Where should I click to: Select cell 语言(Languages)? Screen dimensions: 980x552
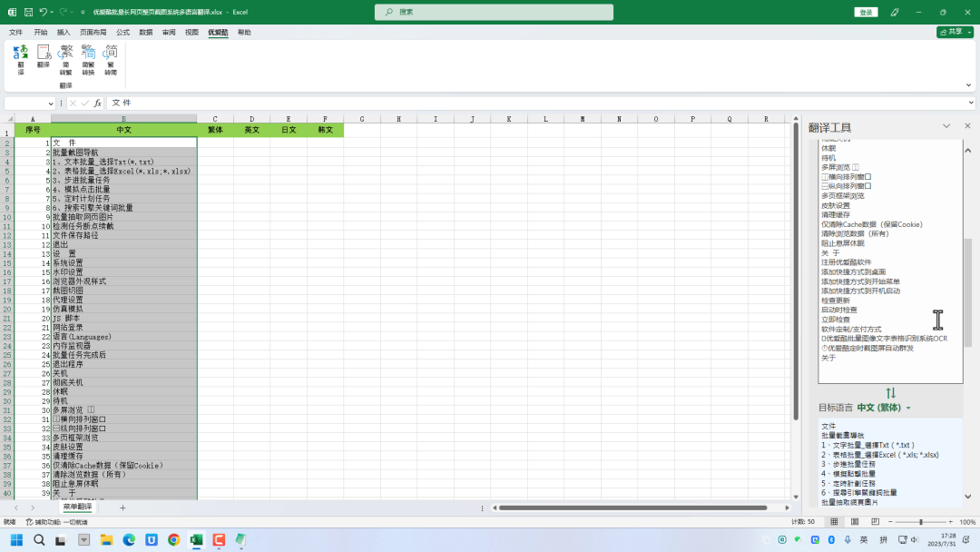point(123,336)
